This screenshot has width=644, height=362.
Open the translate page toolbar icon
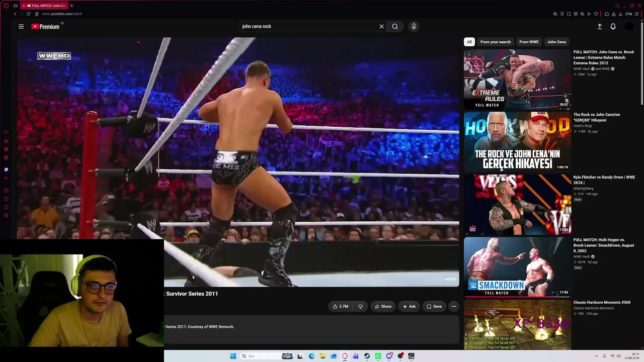(x=582, y=14)
